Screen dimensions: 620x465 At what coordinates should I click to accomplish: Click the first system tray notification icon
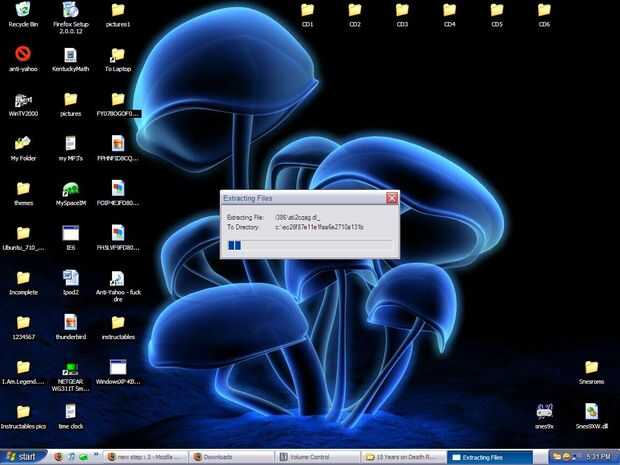556,457
